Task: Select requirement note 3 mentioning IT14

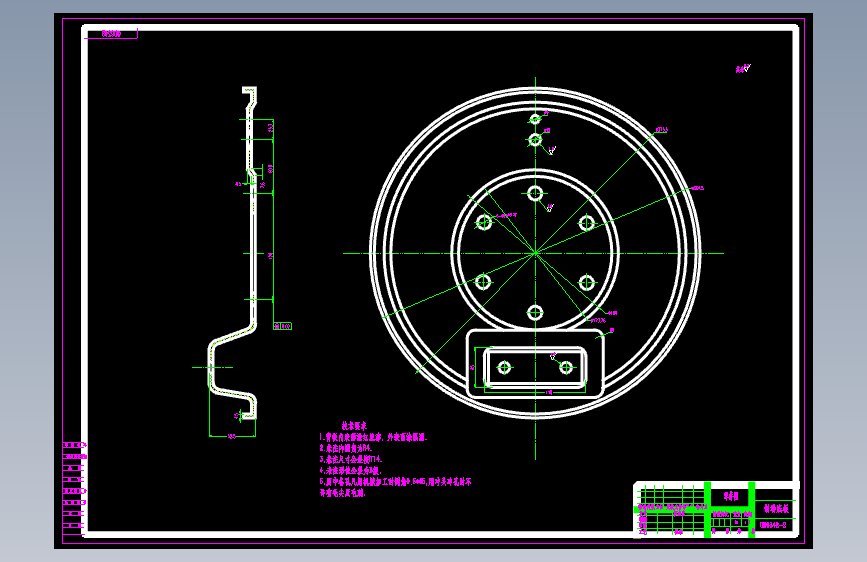Action: point(351,459)
